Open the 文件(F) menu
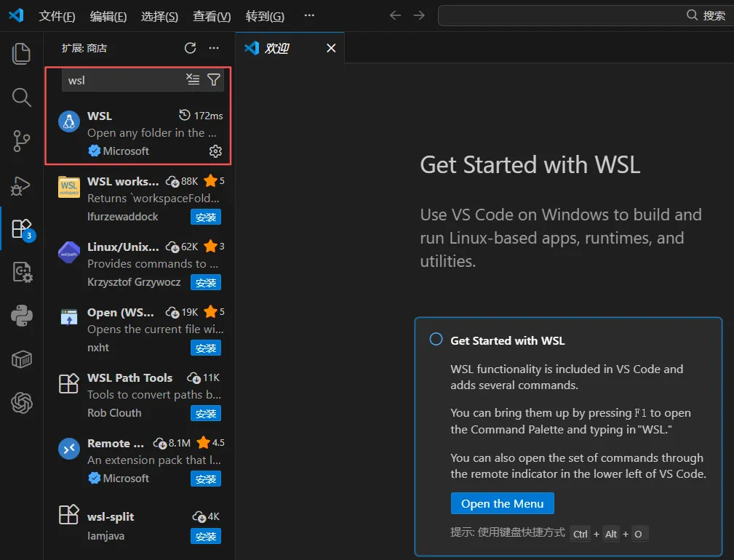Screen dimensions: 734x560 pos(57,17)
